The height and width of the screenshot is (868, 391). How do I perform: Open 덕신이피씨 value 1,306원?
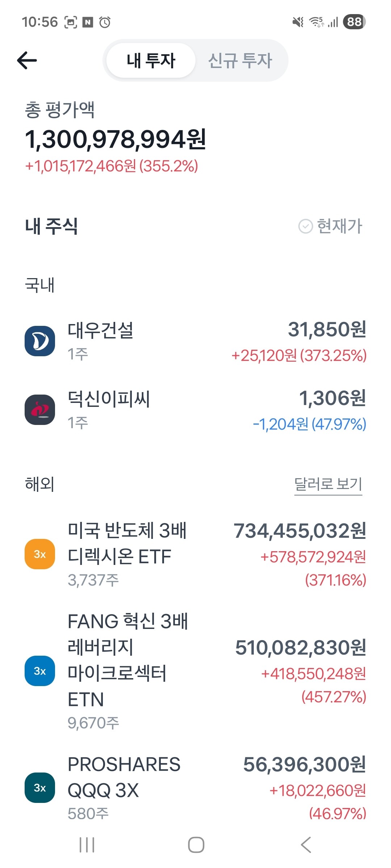[x=332, y=398]
